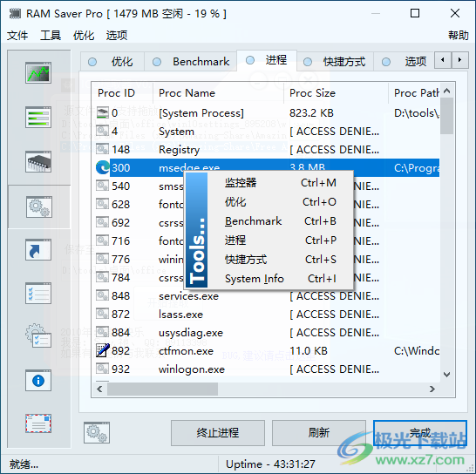Sort by the Proc ID column header

(116, 93)
